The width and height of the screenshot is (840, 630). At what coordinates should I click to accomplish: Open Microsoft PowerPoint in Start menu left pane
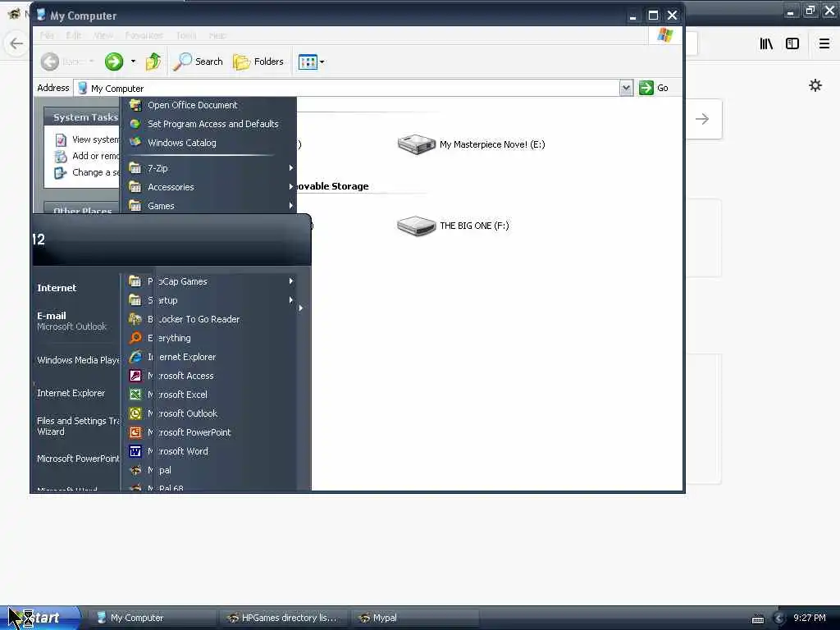pos(78,459)
